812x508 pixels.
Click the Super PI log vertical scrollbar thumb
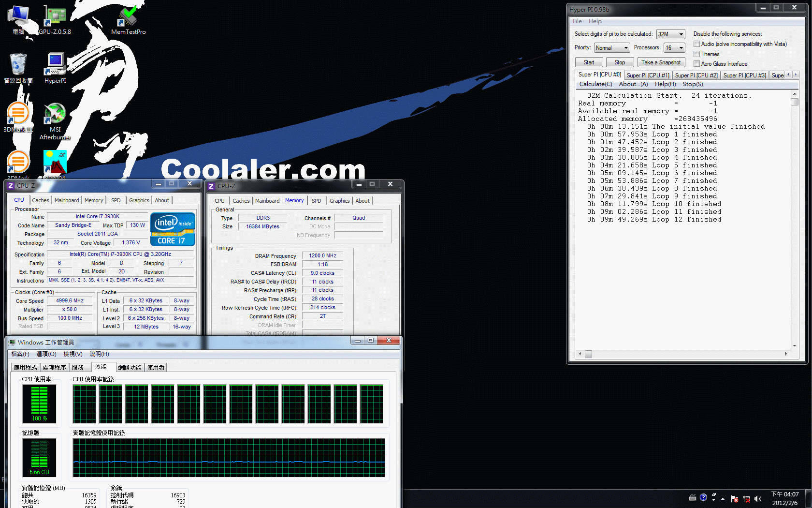pyautogui.click(x=795, y=102)
